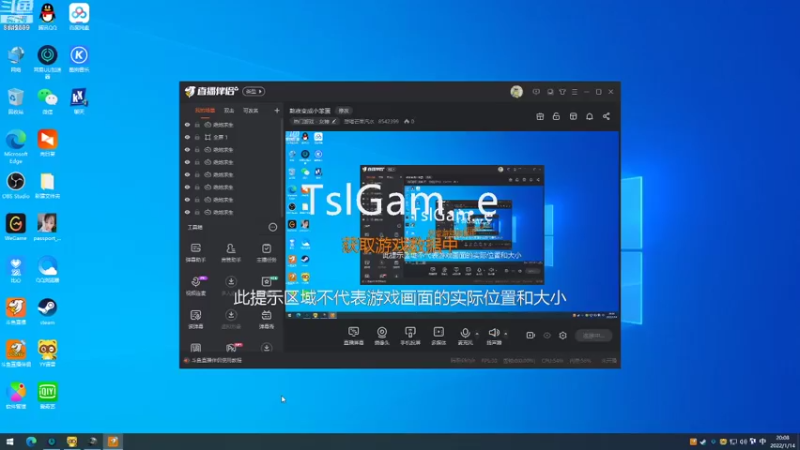The width and height of the screenshot is (800, 450).
Task: Open the usage tutorial link at bottom left
Action: click(213, 360)
